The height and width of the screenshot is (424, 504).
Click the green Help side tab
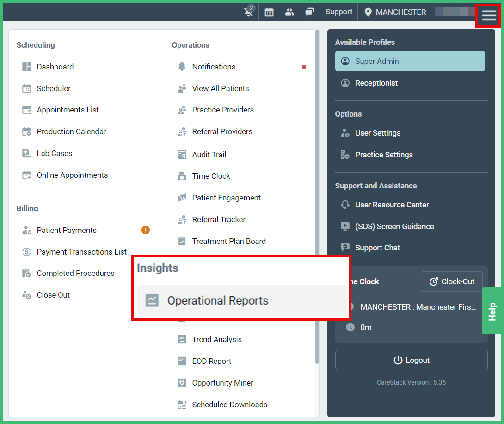[492, 311]
